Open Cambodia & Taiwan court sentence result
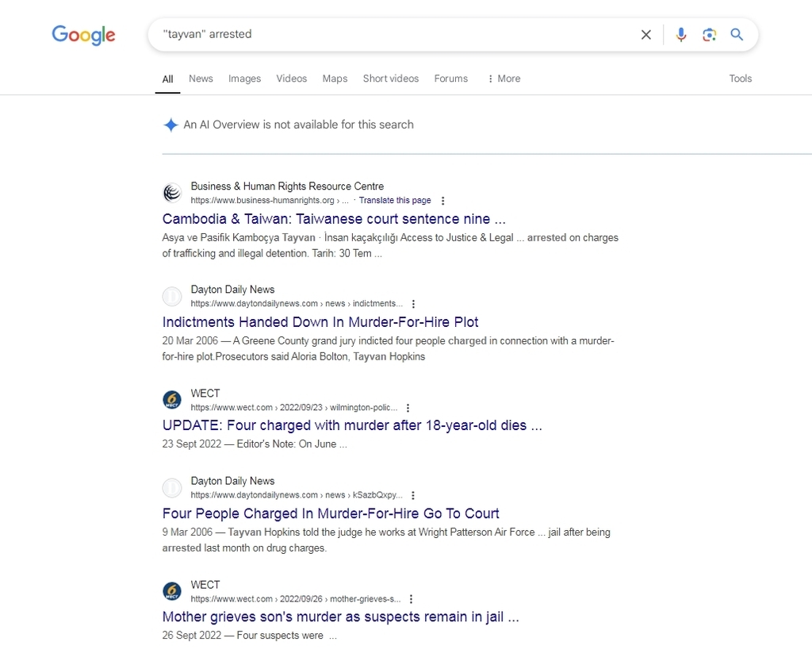 (334, 219)
